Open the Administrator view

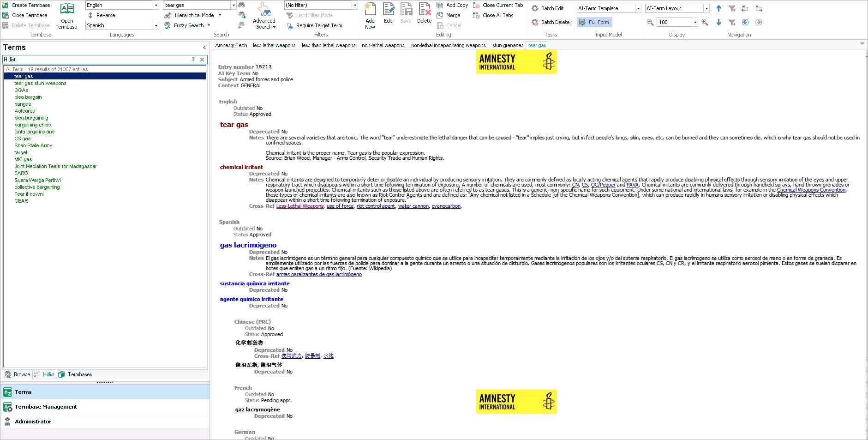(x=105, y=422)
